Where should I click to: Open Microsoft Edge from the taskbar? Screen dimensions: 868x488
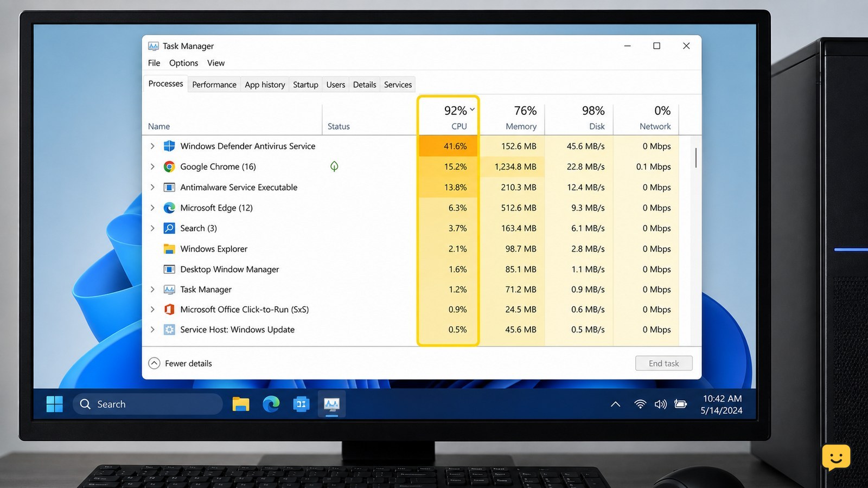coord(271,404)
